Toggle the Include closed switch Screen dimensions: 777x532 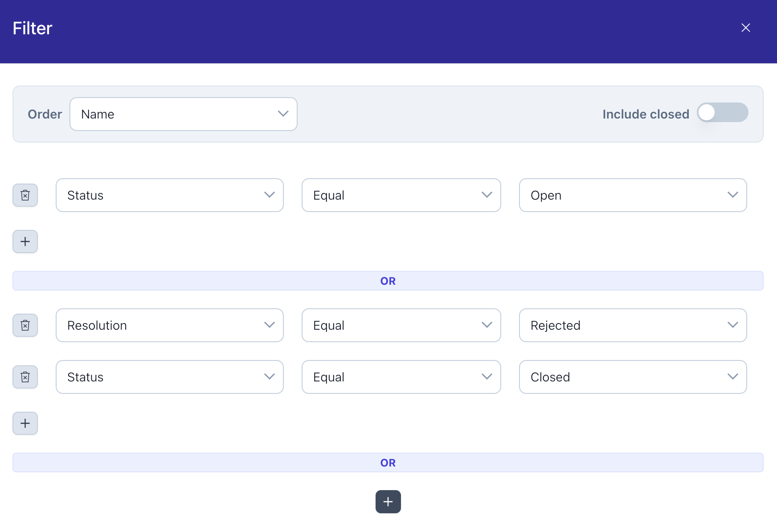click(x=722, y=113)
